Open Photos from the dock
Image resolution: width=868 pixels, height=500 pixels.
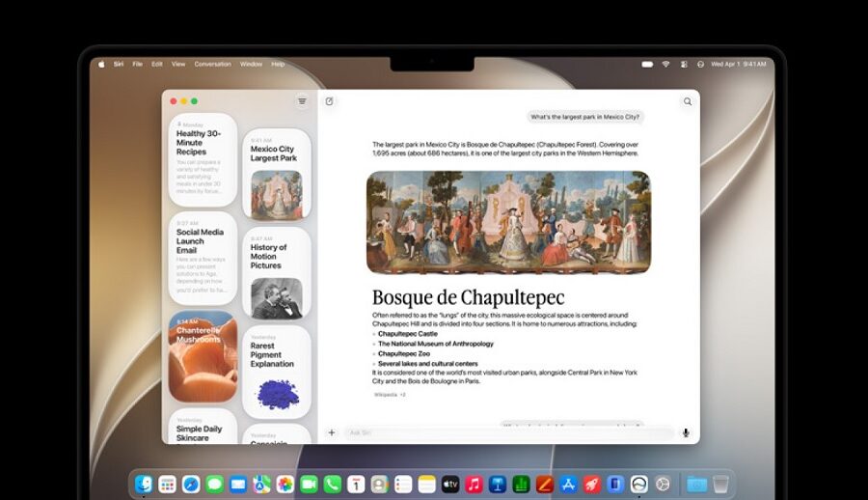tap(285, 485)
